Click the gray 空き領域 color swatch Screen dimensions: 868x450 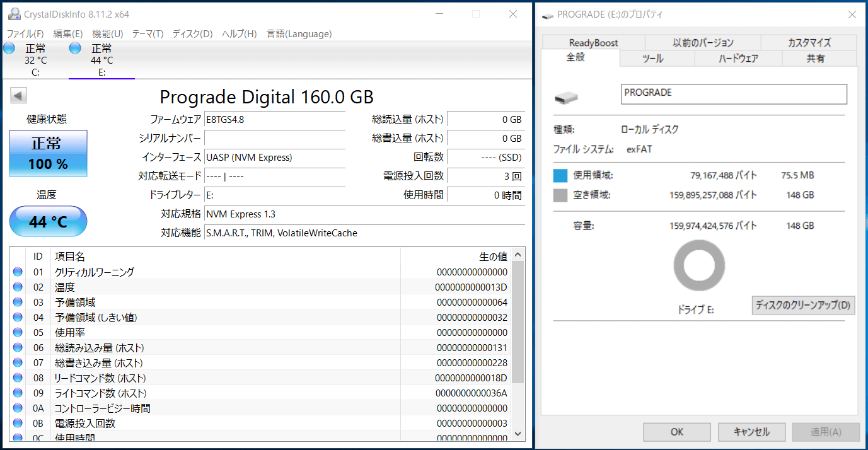coord(560,195)
